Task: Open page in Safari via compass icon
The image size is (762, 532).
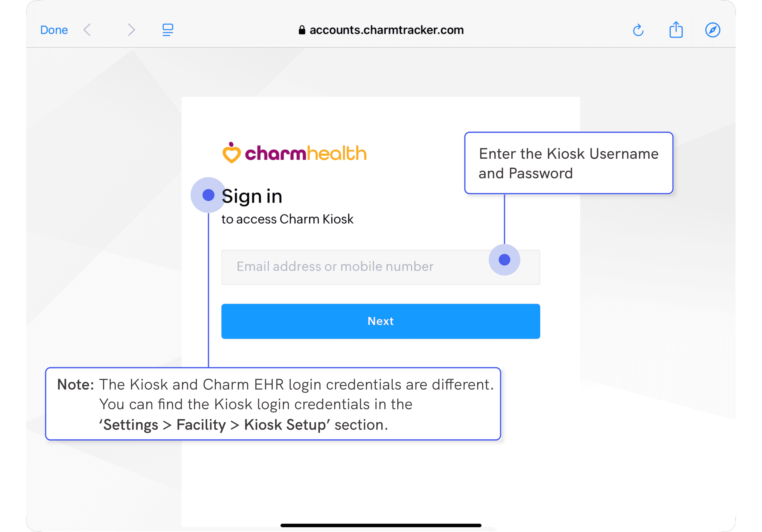Action: 713,30
